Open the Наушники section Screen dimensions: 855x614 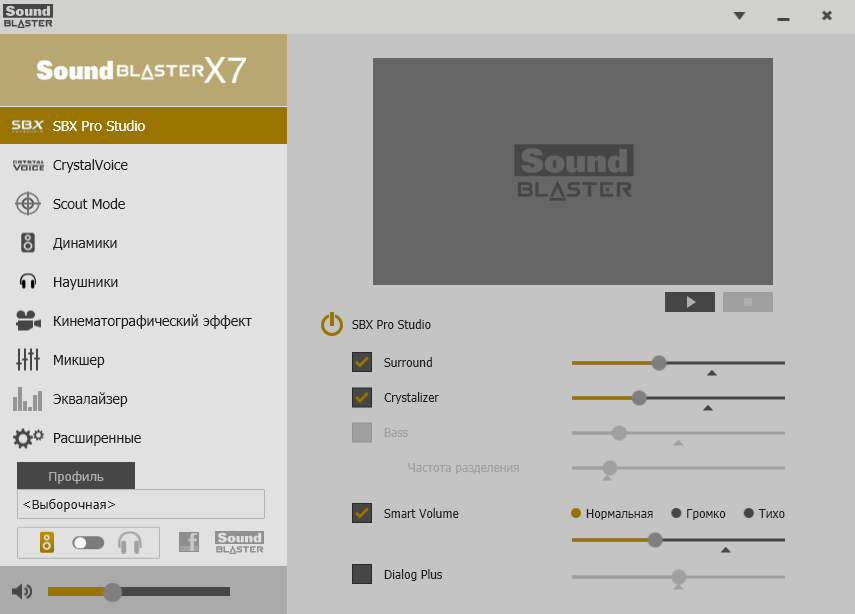click(x=143, y=282)
